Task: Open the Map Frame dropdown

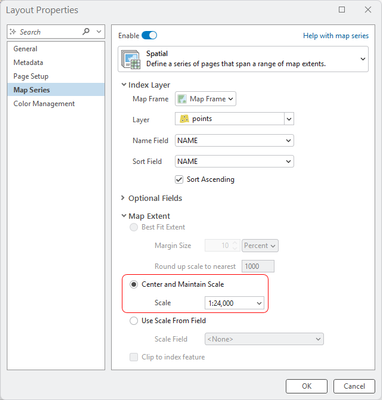Action: click(206, 99)
